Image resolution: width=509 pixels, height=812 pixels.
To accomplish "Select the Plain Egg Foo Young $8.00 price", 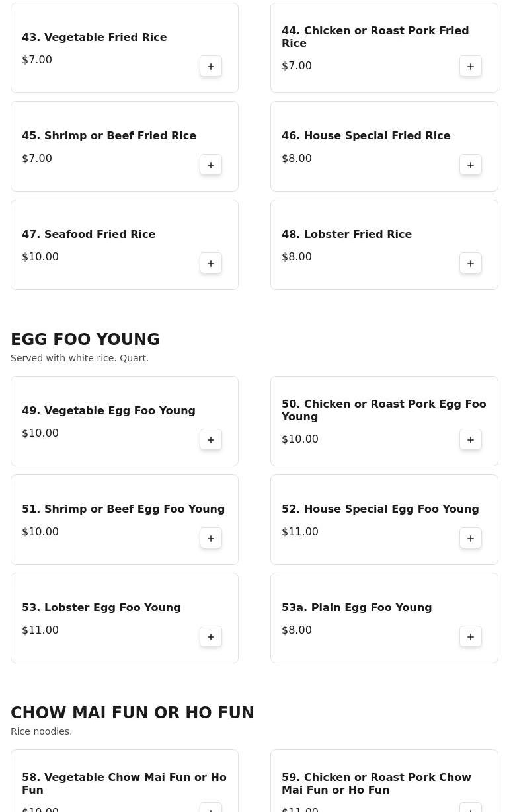I will pos(297,630).
